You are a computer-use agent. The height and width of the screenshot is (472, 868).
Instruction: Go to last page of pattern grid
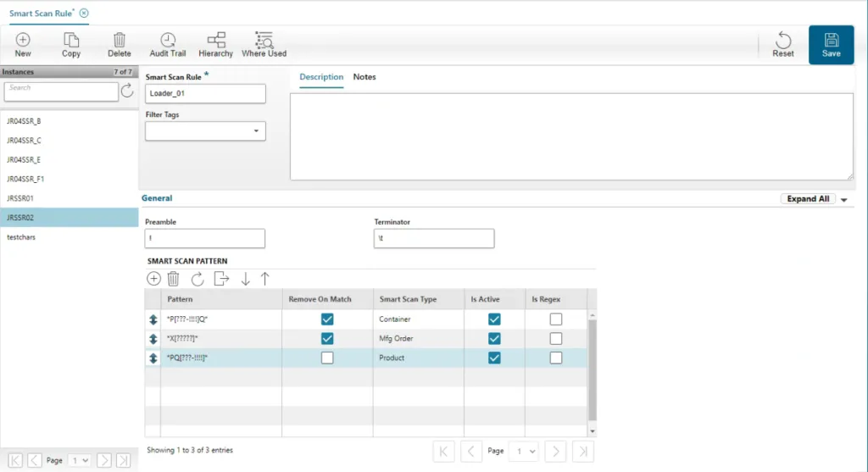tap(583, 452)
